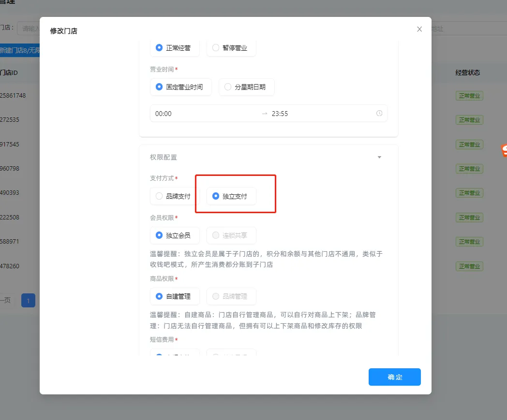
Task: Click the 修改门店 dialog title
Action: click(x=63, y=31)
